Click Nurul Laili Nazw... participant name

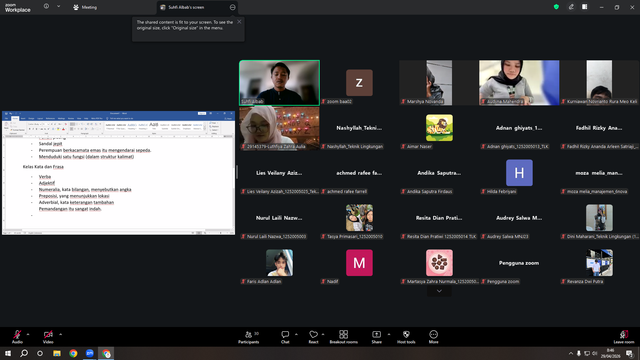(x=279, y=218)
